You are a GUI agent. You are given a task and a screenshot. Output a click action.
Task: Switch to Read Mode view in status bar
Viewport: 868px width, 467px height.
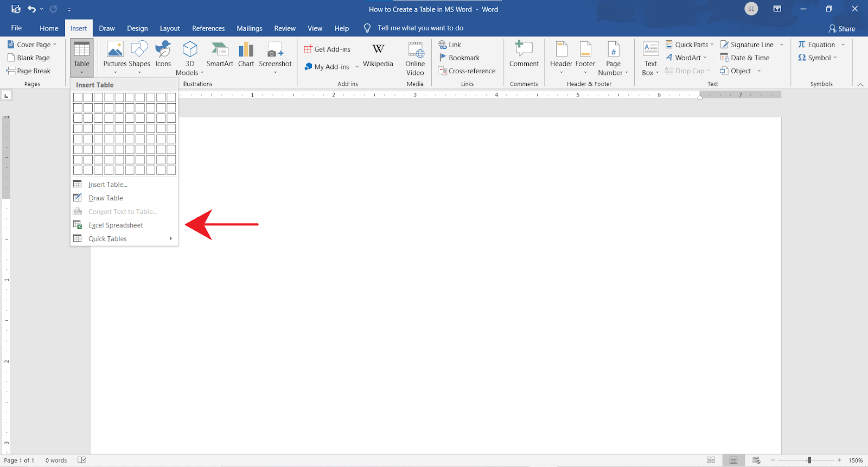[x=711, y=460]
